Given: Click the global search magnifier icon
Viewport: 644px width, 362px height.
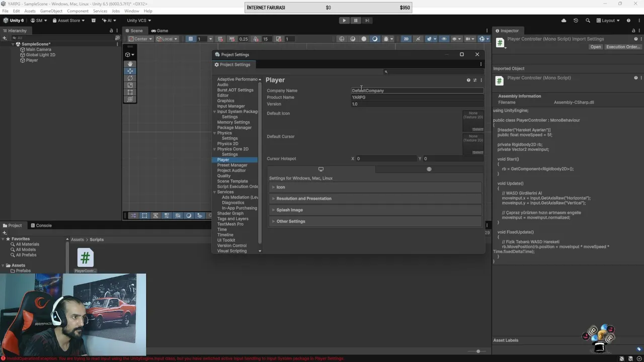Looking at the screenshot, I should (588, 21).
